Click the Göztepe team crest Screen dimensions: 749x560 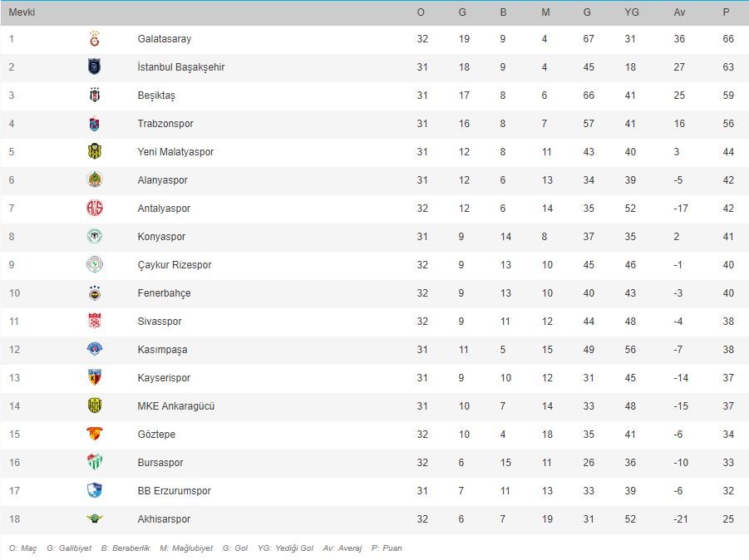[x=95, y=435]
